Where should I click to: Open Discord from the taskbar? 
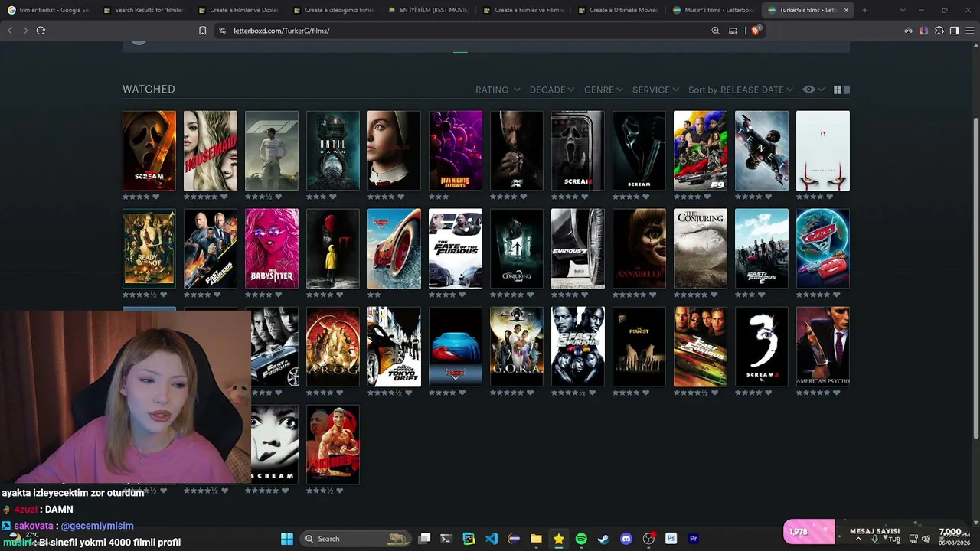[x=626, y=539]
